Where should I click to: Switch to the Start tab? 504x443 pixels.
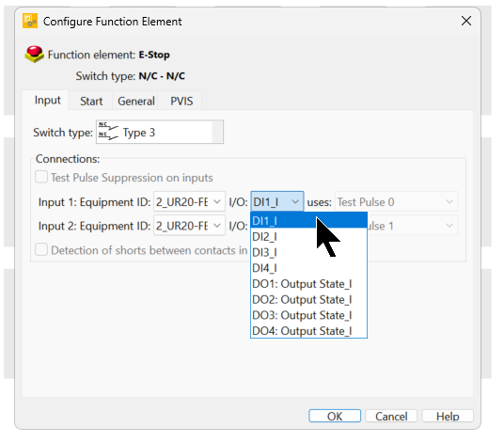tap(91, 101)
